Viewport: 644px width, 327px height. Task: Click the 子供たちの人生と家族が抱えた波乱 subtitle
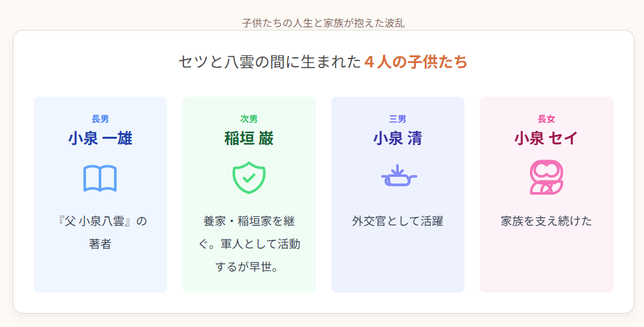click(323, 23)
